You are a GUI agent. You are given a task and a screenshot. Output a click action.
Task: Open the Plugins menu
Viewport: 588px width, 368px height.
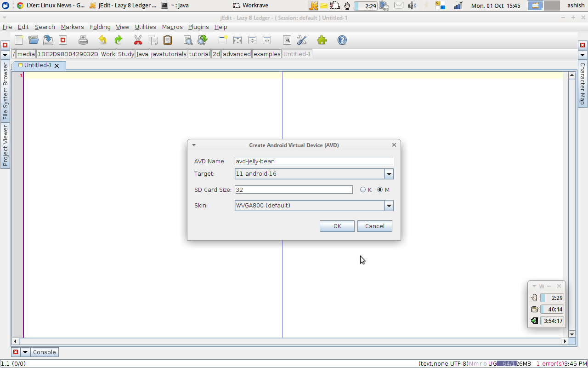198,27
